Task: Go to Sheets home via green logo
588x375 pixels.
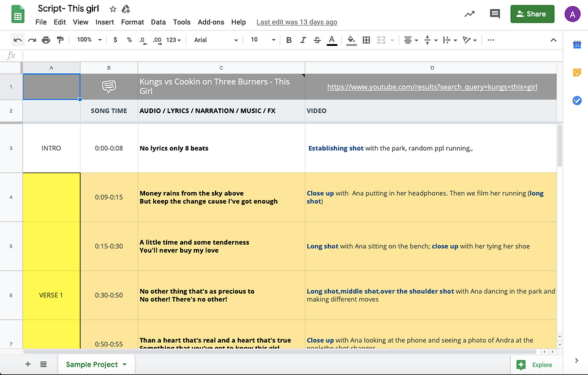Action: pyautogui.click(x=18, y=14)
